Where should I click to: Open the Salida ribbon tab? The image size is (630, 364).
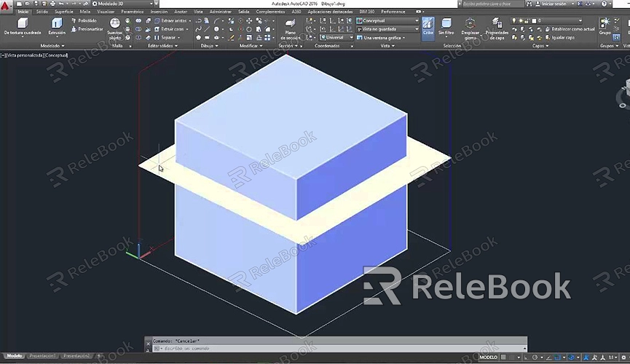point(243,12)
